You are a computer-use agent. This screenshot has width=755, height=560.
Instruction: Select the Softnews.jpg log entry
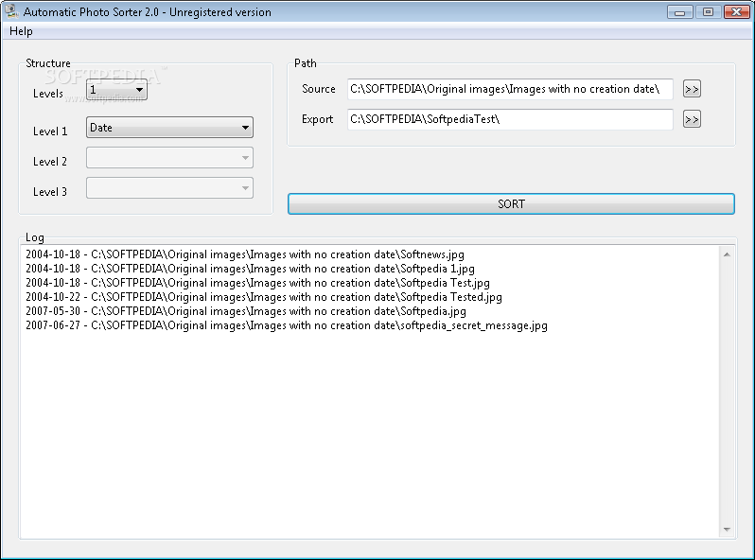coord(245,254)
